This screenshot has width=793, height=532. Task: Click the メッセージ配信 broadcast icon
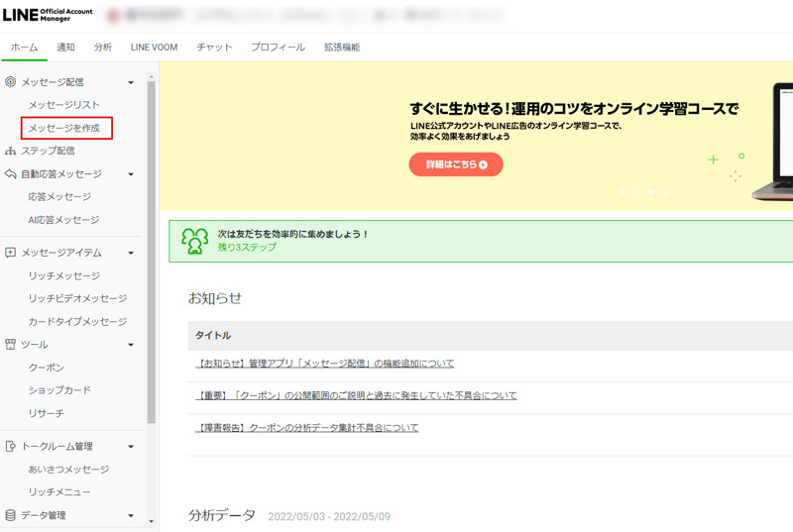coord(10,82)
